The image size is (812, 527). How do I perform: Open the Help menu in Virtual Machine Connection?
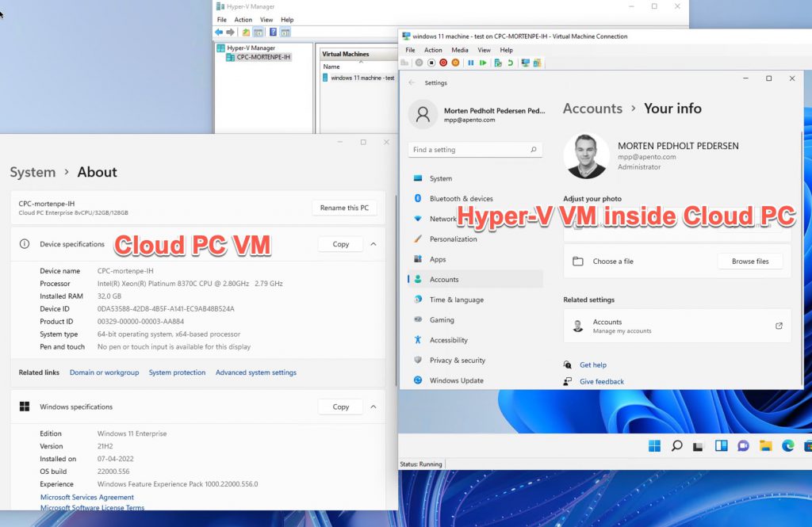click(x=507, y=50)
